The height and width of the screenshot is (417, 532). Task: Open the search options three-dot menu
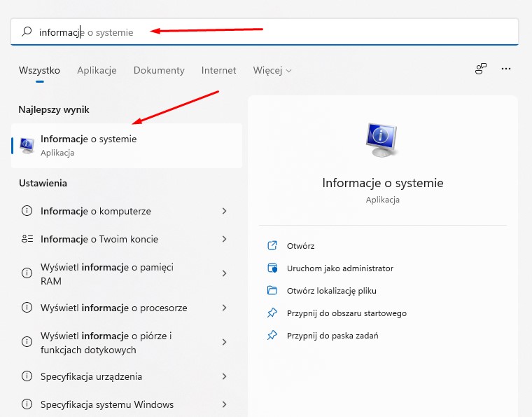click(506, 69)
